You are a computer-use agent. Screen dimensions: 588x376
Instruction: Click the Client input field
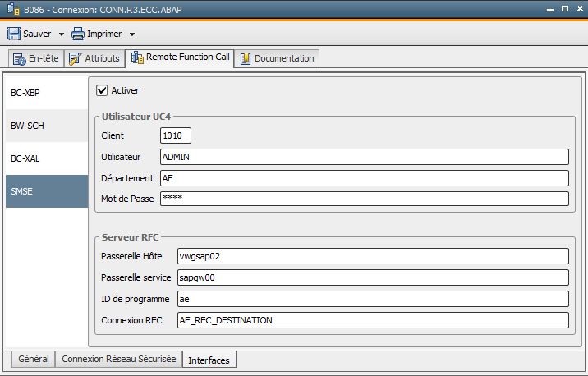coord(176,135)
